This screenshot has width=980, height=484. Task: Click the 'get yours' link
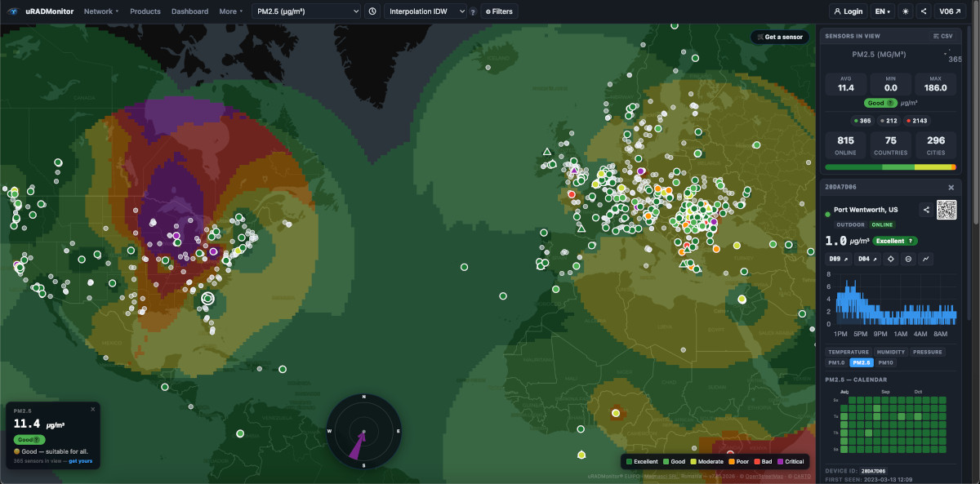coord(80,461)
